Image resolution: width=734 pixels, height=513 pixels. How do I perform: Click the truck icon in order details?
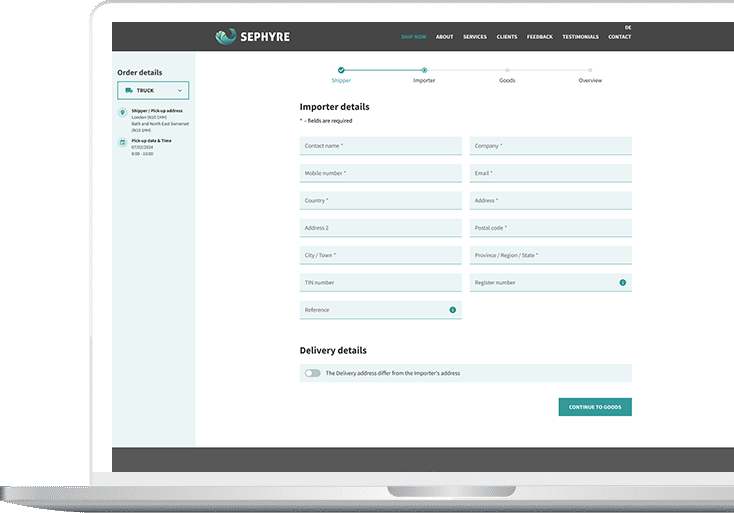tap(129, 90)
